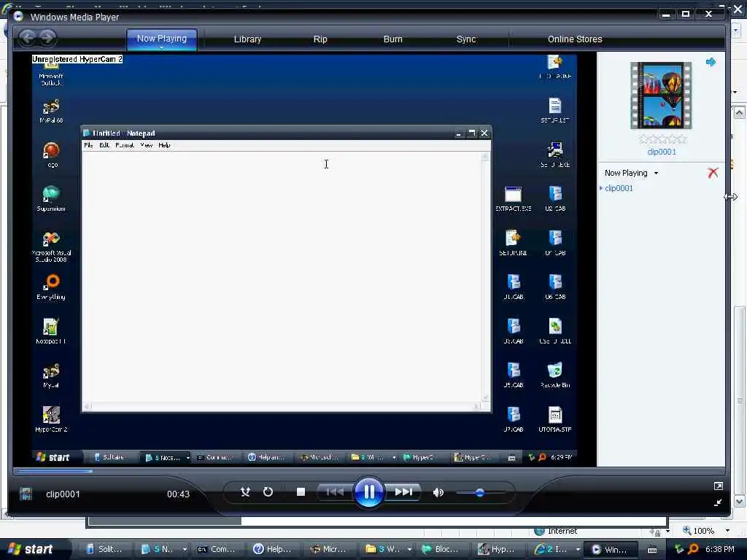Skip to the next track

403,492
